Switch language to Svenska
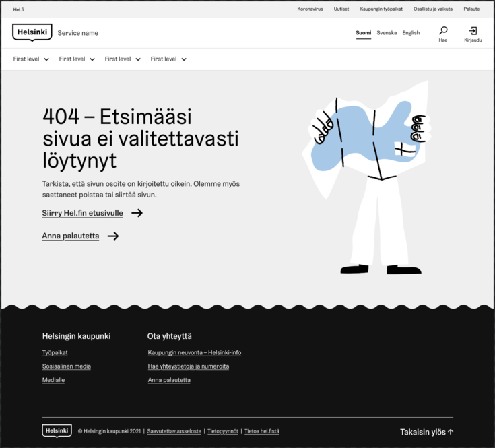 click(387, 33)
